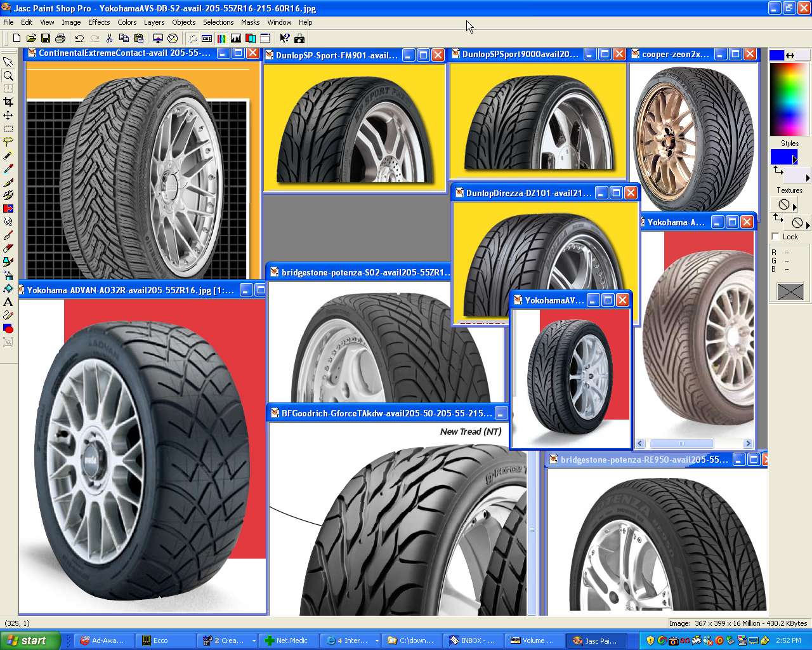Click the New file toolbar icon

(x=16, y=38)
